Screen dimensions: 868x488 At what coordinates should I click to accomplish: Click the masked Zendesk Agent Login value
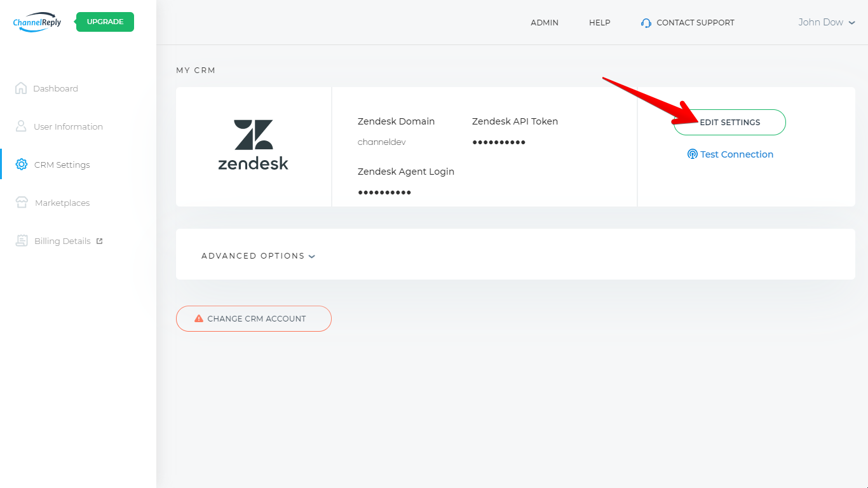pos(384,193)
